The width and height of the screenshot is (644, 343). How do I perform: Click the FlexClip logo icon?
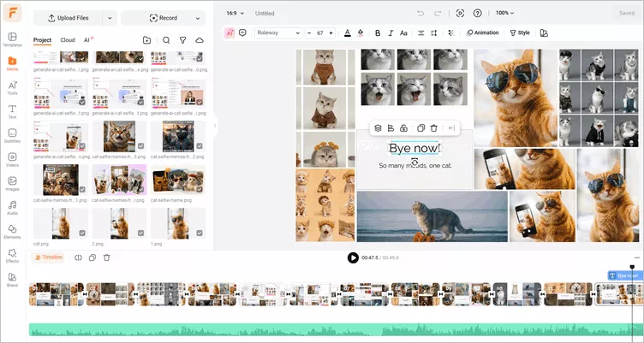tap(12, 14)
